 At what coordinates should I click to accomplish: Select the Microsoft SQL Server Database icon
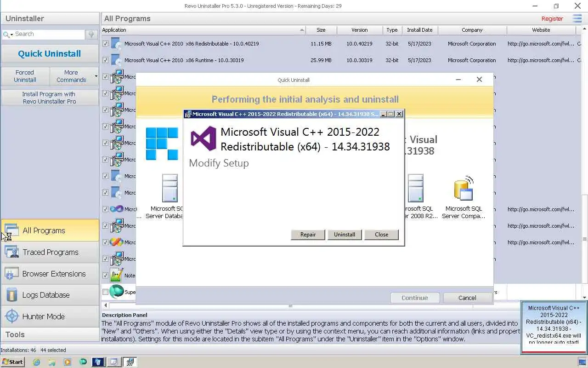point(170,188)
